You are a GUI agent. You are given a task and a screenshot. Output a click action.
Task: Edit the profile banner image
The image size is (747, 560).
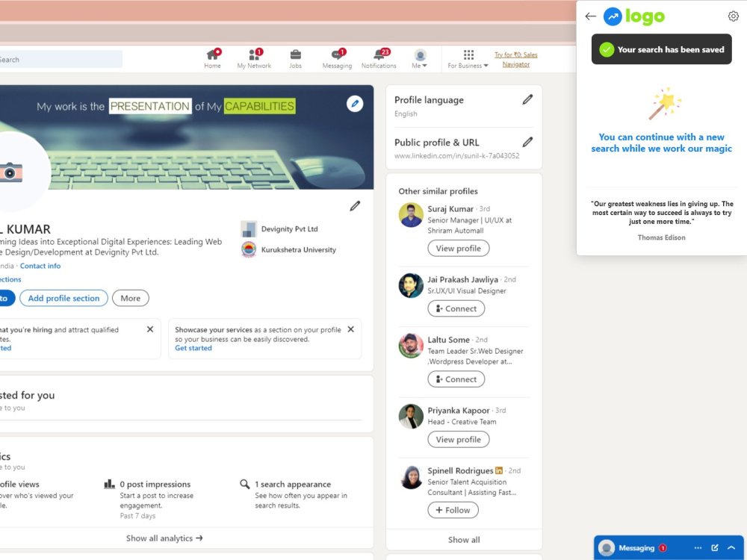(354, 103)
